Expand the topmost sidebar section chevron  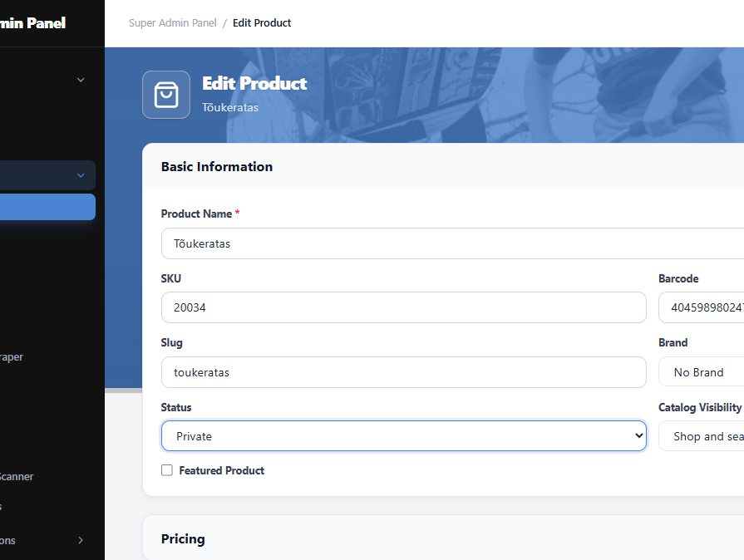(81, 80)
